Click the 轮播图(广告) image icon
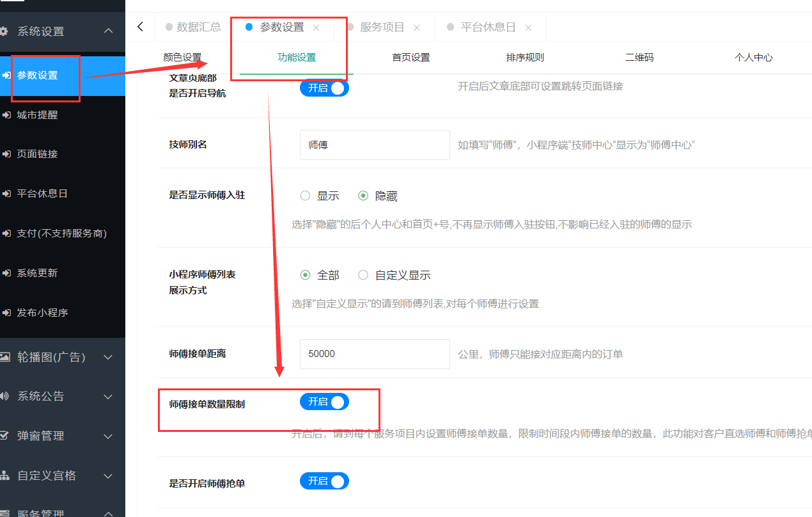The height and width of the screenshot is (517, 812). [x=4, y=357]
